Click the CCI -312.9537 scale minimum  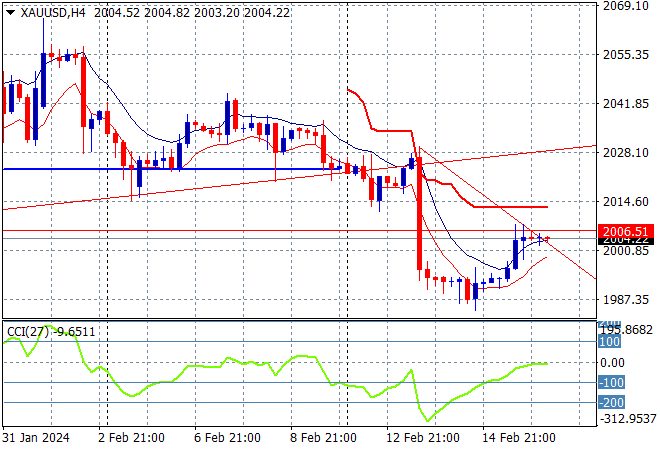pos(628,419)
